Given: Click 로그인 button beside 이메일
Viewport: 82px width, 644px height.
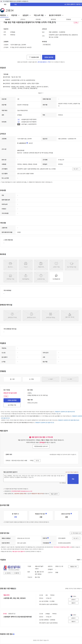Looking at the screenshot, I should click(x=37, y=460).
